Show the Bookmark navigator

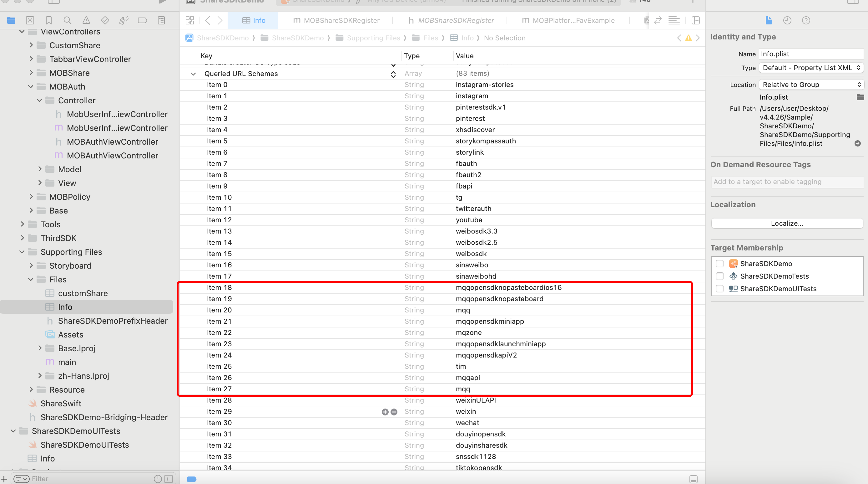[48, 20]
